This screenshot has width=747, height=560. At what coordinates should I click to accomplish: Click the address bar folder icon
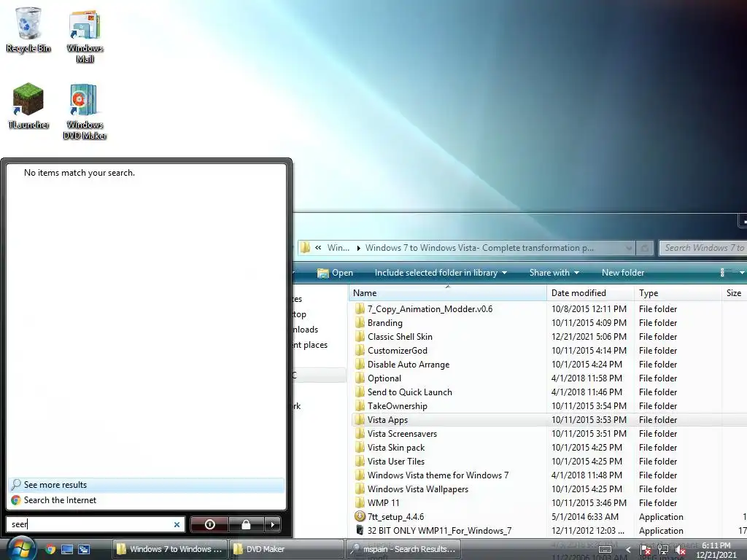[306, 248]
